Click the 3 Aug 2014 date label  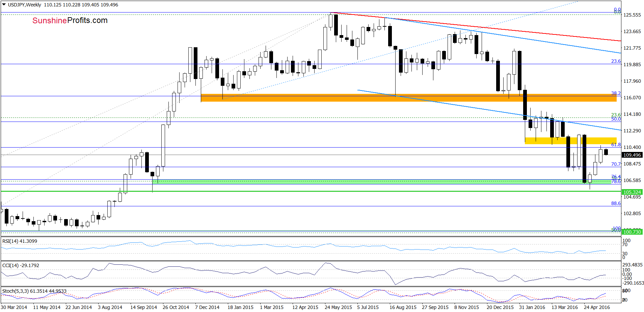tap(110, 307)
